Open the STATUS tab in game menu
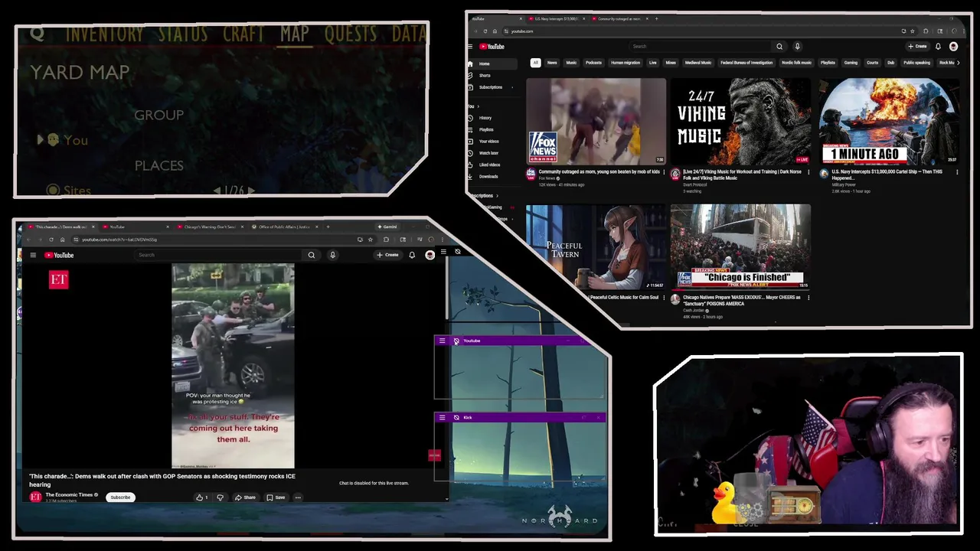Viewport: 980px width, 551px height. click(183, 34)
